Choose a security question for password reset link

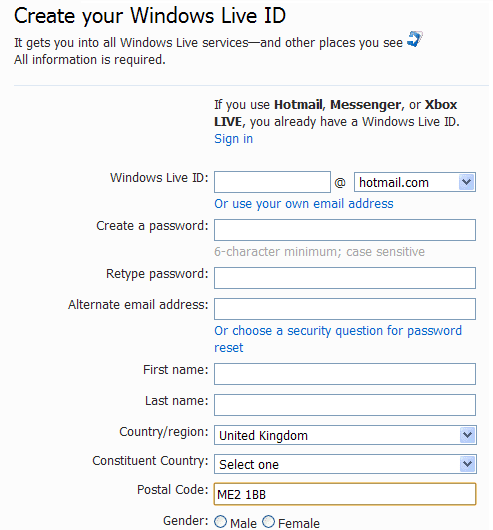click(x=338, y=339)
